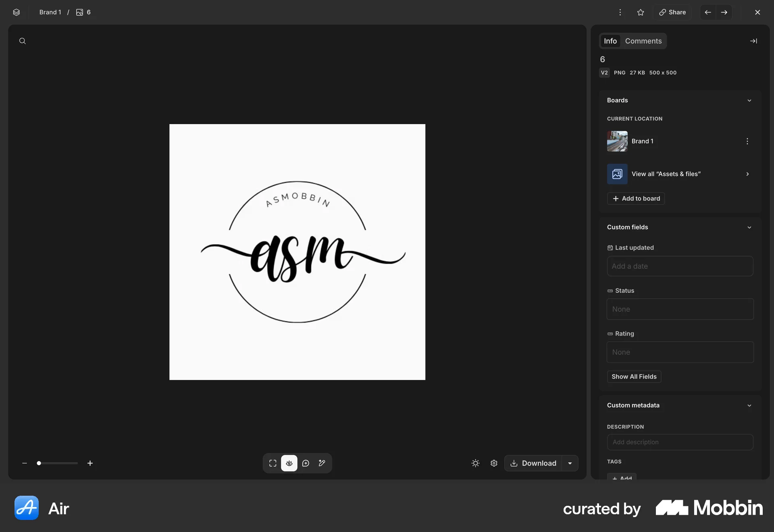The height and width of the screenshot is (532, 774).
Task: Open the Rating dropdown
Action: tap(680, 352)
